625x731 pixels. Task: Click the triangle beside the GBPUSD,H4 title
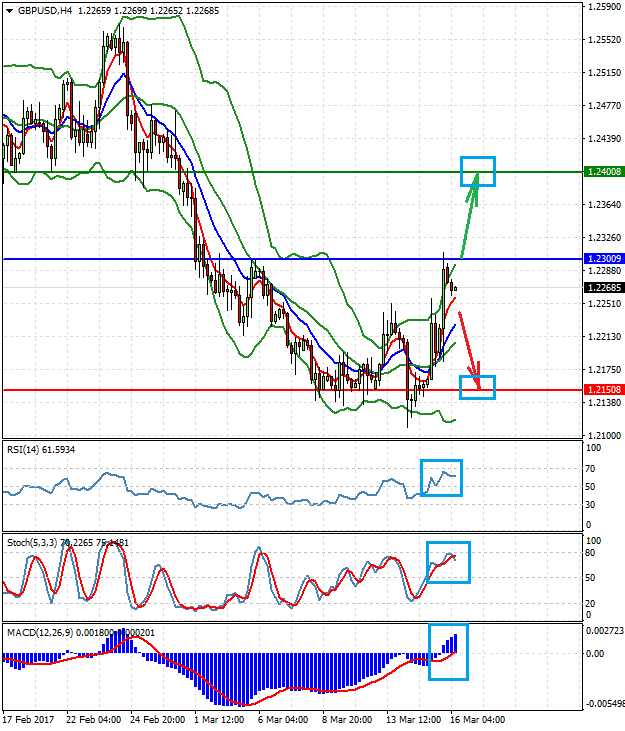(9, 10)
